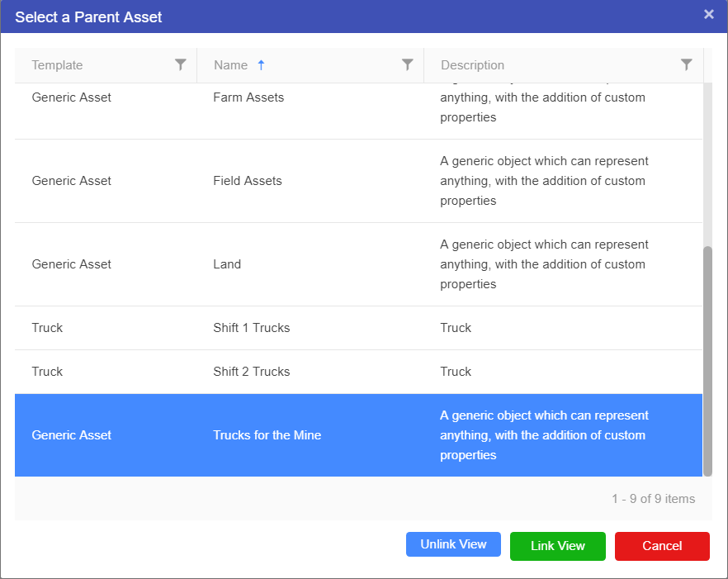Click the blue sort arrow beside Name
This screenshot has height=579, width=728.
click(x=262, y=65)
